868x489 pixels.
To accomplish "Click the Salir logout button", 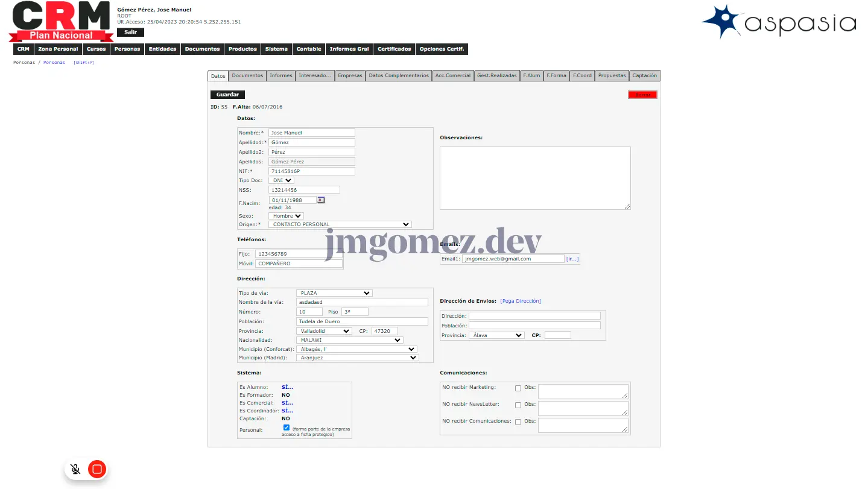I will click(x=130, y=32).
